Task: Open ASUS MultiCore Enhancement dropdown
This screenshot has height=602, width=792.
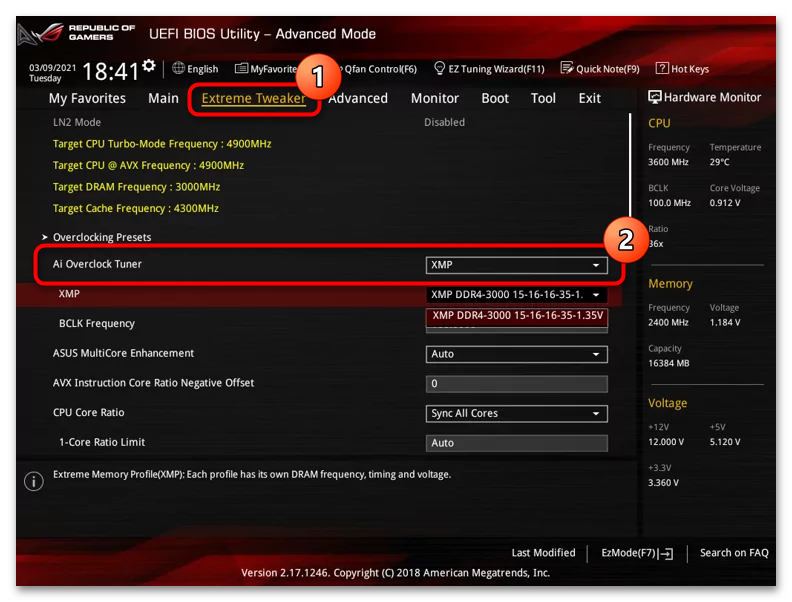Action: click(x=516, y=354)
